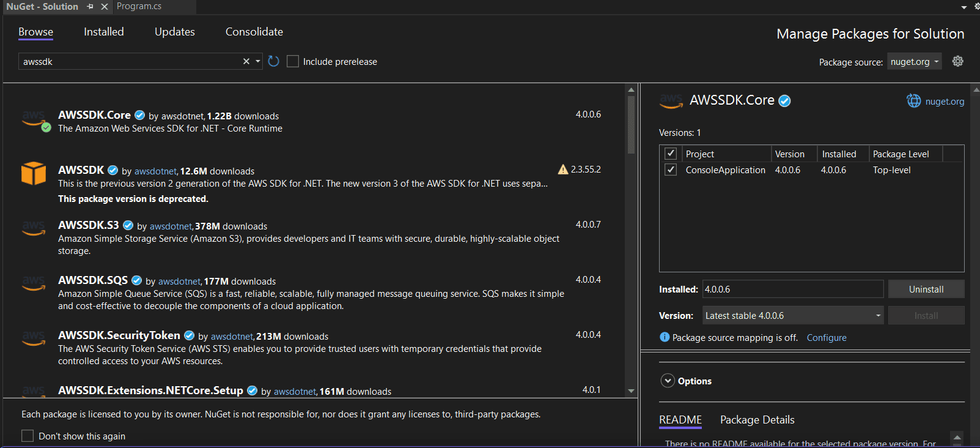980x448 pixels.
Task: Close the NuGet - Solution tab
Action: click(x=105, y=6)
